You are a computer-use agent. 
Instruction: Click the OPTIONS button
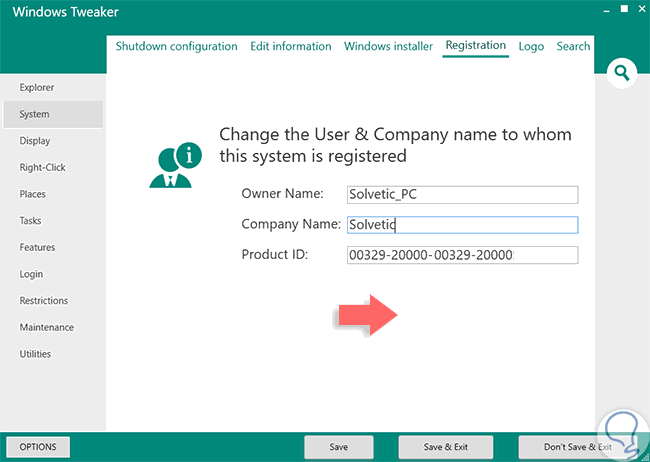[x=38, y=447]
